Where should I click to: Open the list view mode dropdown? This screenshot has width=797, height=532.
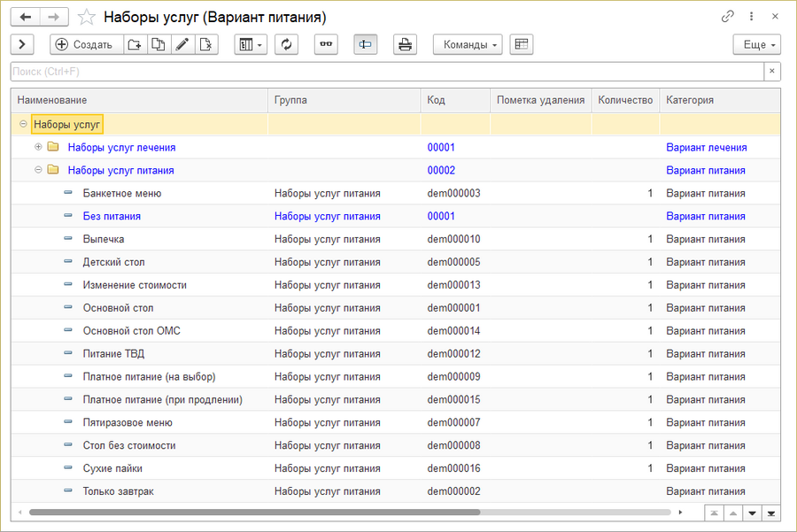(251, 45)
